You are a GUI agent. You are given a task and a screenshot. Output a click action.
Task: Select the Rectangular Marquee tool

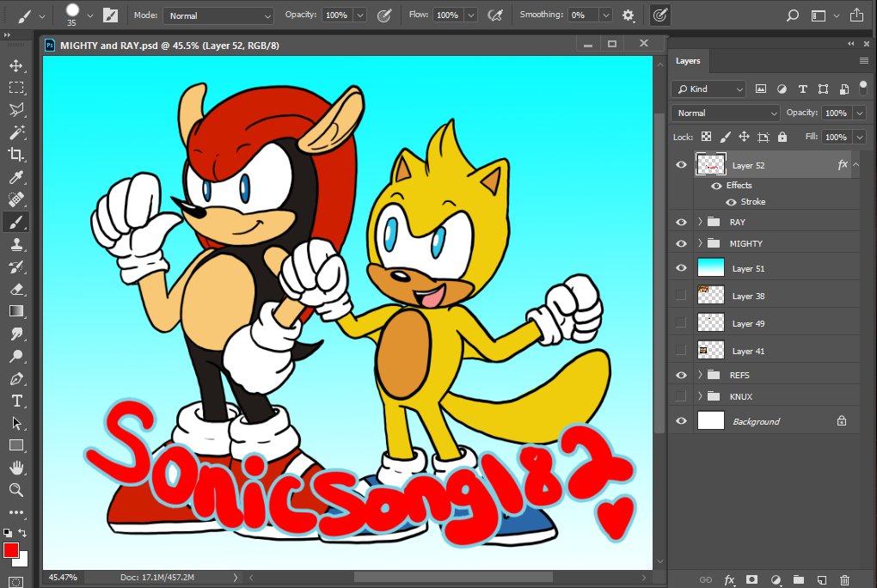click(16, 88)
